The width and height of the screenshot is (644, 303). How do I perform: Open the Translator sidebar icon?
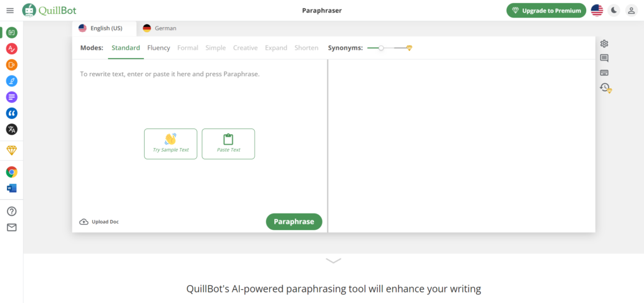[x=11, y=129]
